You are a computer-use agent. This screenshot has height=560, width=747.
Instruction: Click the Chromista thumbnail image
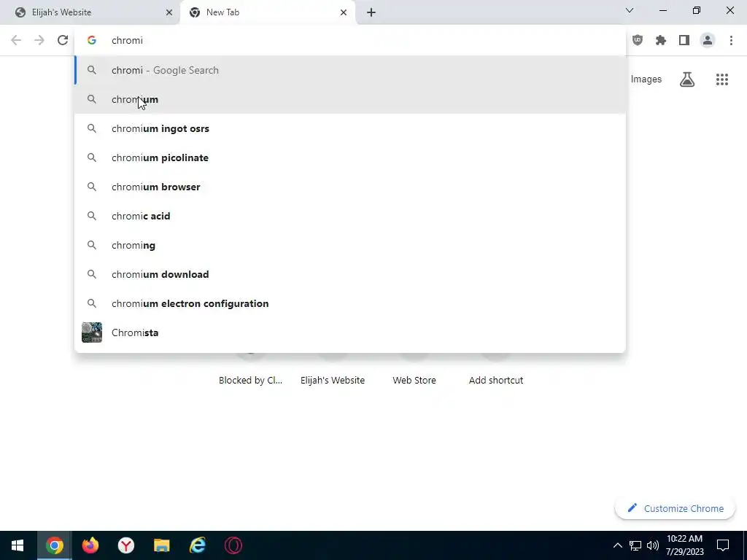92,332
